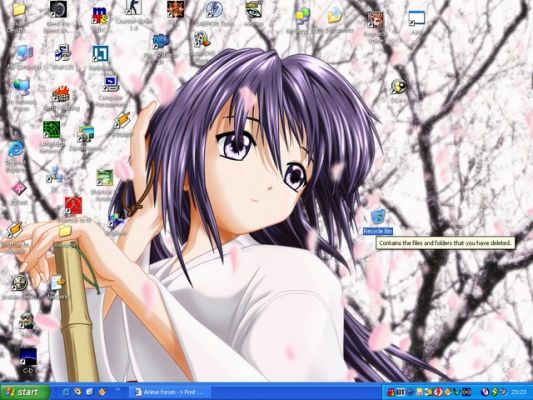Select the stacked photos shortcut icon

85,134
